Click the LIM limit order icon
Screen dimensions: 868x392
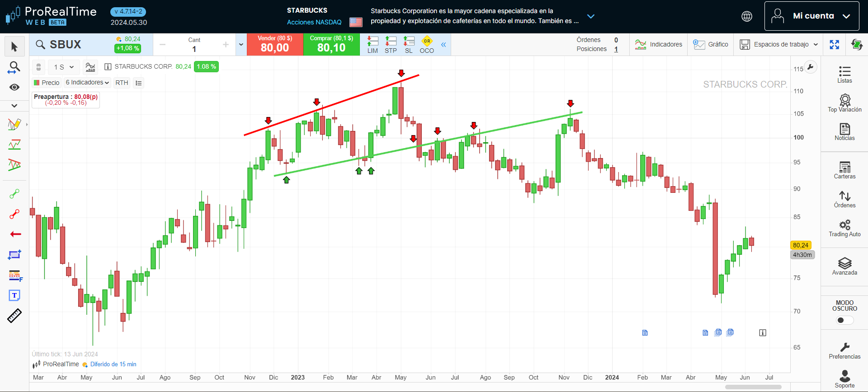point(373,45)
